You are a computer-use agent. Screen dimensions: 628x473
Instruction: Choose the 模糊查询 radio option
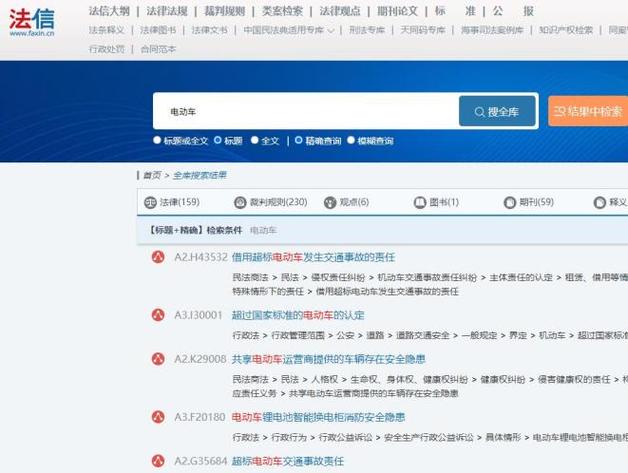coord(351,140)
